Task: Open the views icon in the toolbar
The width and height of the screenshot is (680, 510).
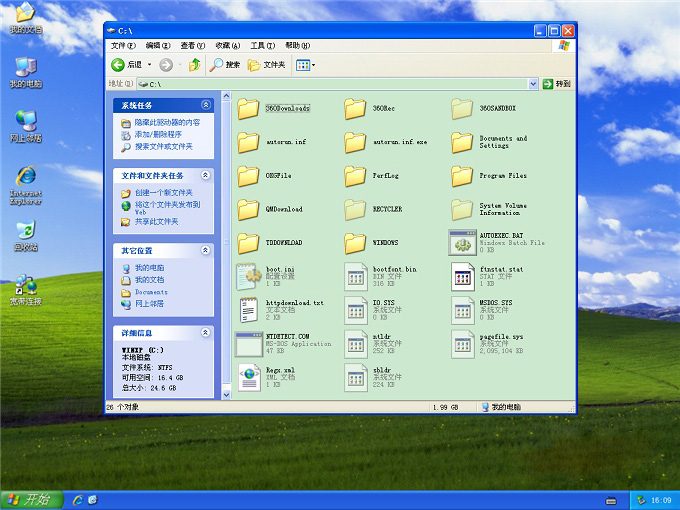Action: tap(302, 65)
